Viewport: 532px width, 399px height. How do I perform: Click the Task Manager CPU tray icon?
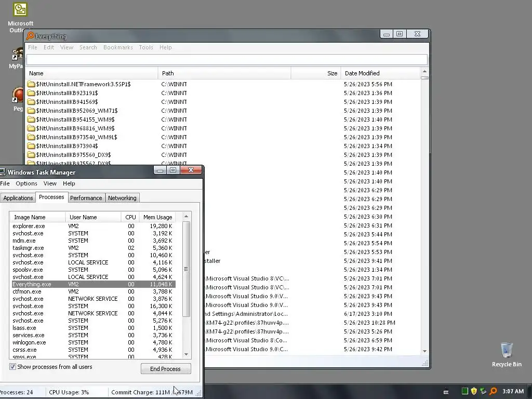(465, 391)
